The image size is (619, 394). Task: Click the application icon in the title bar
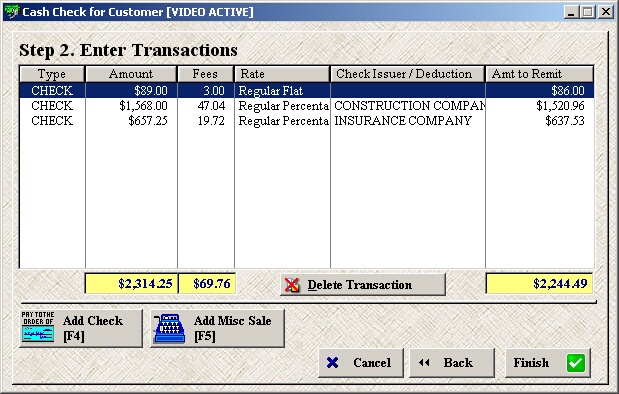point(11,11)
